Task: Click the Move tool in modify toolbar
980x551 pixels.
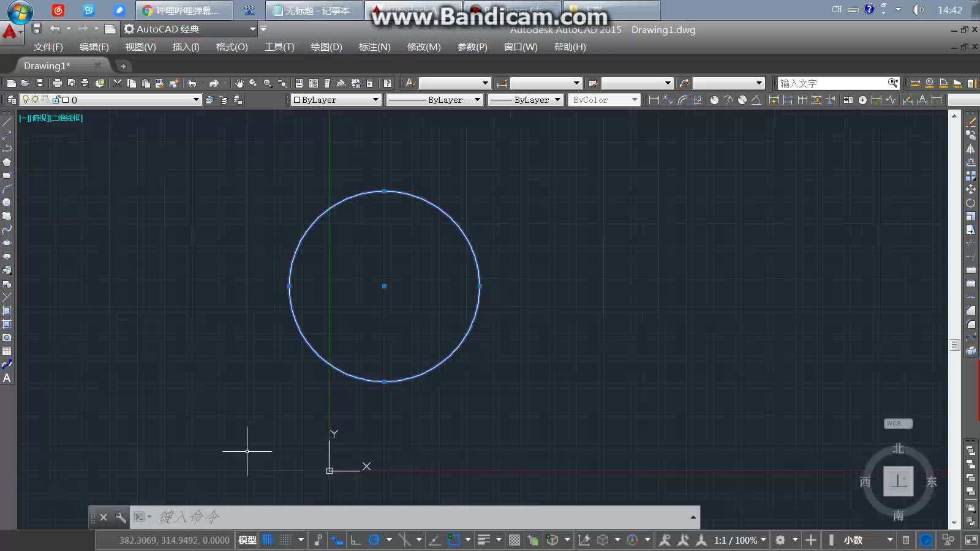Action: coord(971,189)
